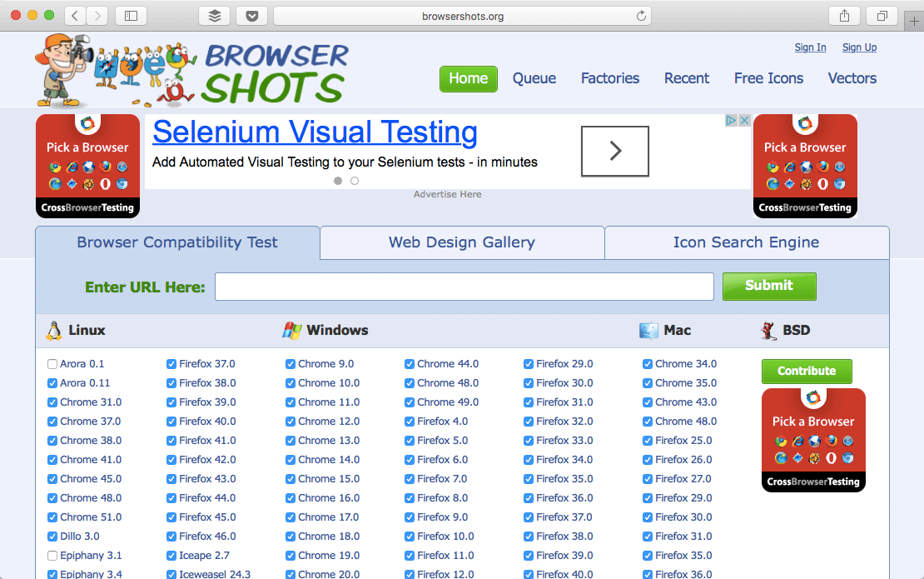Image resolution: width=924 pixels, height=579 pixels.
Task: Click the Mac Finder icon
Action: click(x=648, y=330)
